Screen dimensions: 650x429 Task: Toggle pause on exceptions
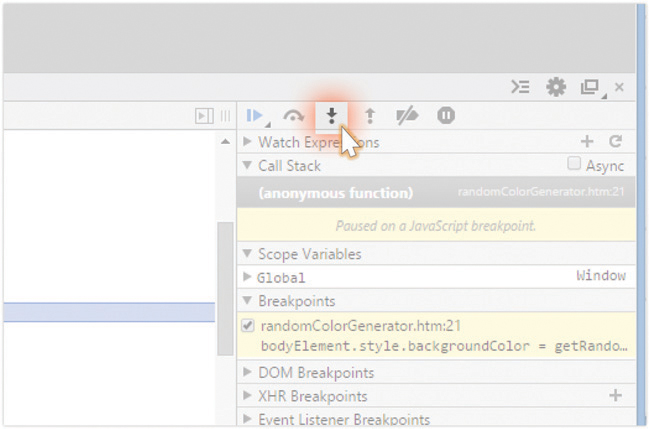(x=446, y=116)
